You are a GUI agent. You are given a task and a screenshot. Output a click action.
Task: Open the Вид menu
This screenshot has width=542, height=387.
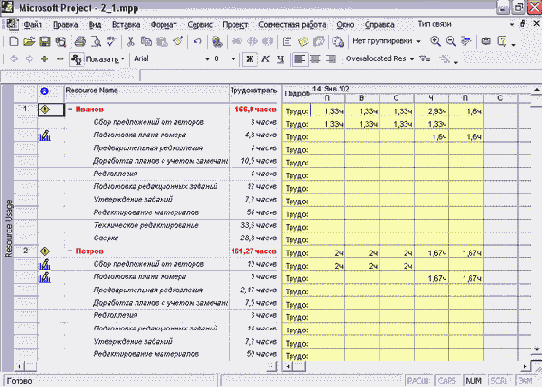click(x=95, y=25)
